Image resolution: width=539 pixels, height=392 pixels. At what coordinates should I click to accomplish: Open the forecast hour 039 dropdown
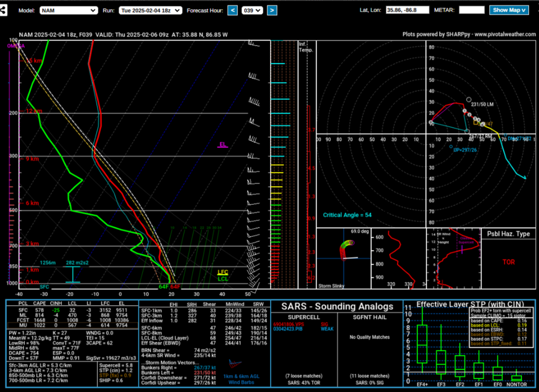(252, 10)
